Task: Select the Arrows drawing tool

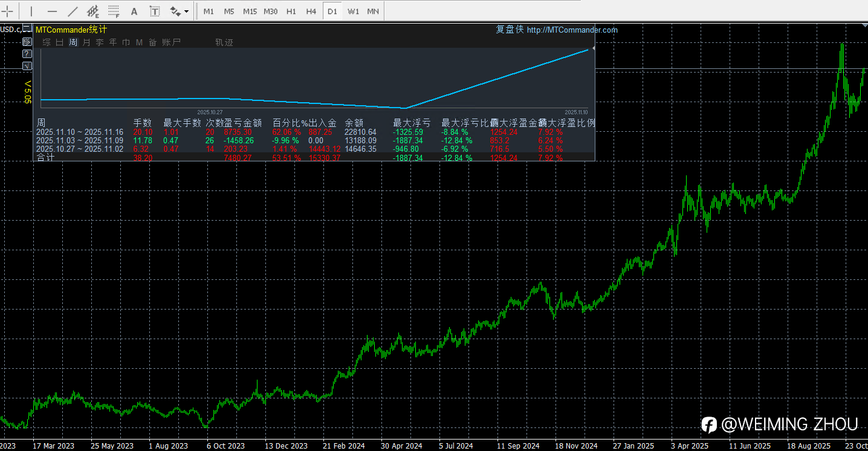Action: 175,11
